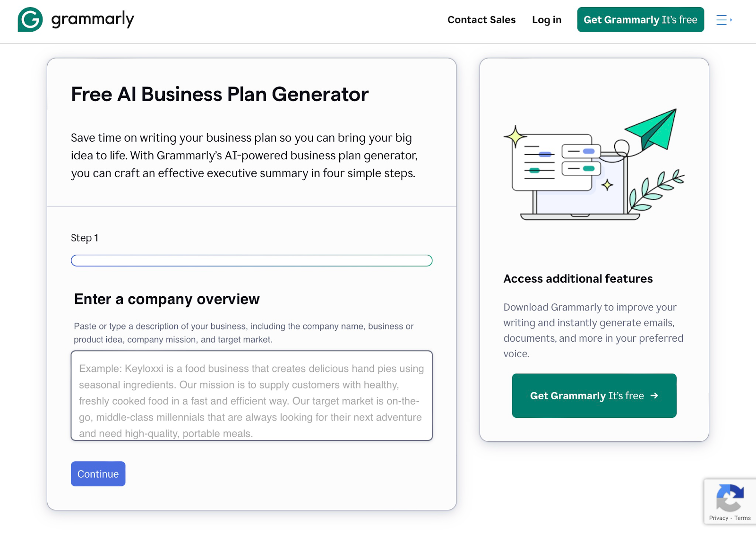The image size is (756, 534).
Task: Click the Grammarly "G" logo icon
Action: pyautogui.click(x=29, y=19)
